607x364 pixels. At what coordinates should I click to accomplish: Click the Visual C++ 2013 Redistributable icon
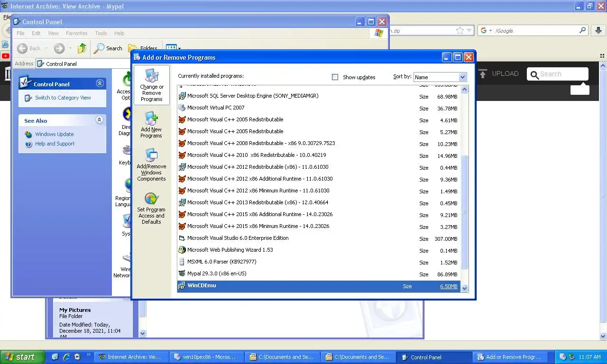[182, 202]
